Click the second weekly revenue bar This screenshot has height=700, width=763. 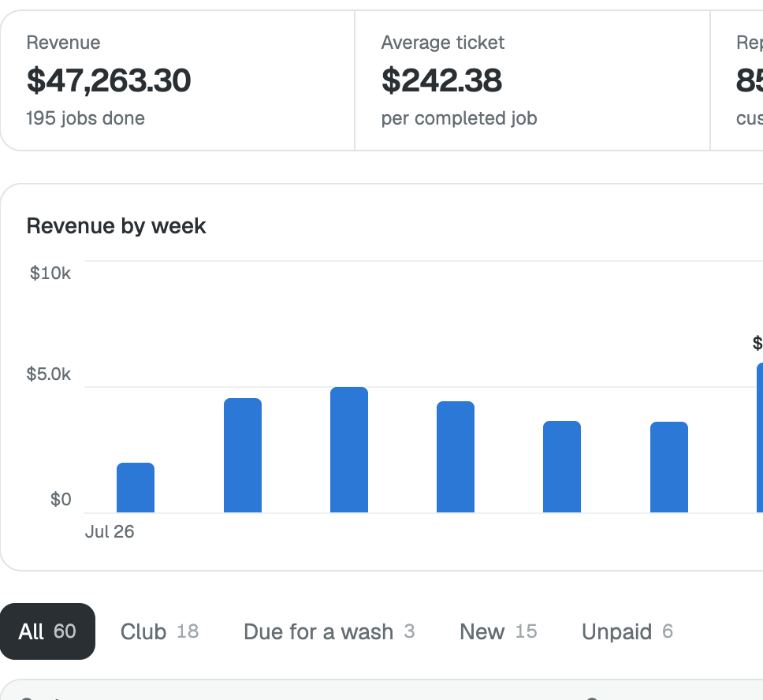pyautogui.click(x=242, y=455)
